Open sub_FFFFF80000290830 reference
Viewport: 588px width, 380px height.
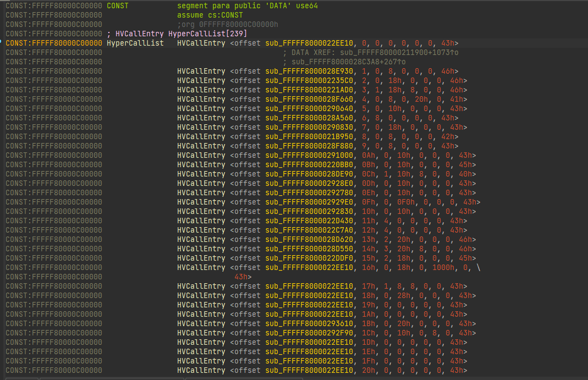[309, 128]
